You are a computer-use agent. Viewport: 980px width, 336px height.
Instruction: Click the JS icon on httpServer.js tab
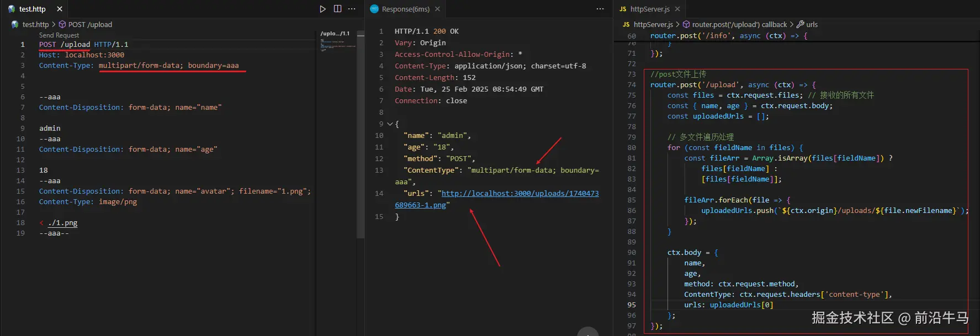pos(623,9)
